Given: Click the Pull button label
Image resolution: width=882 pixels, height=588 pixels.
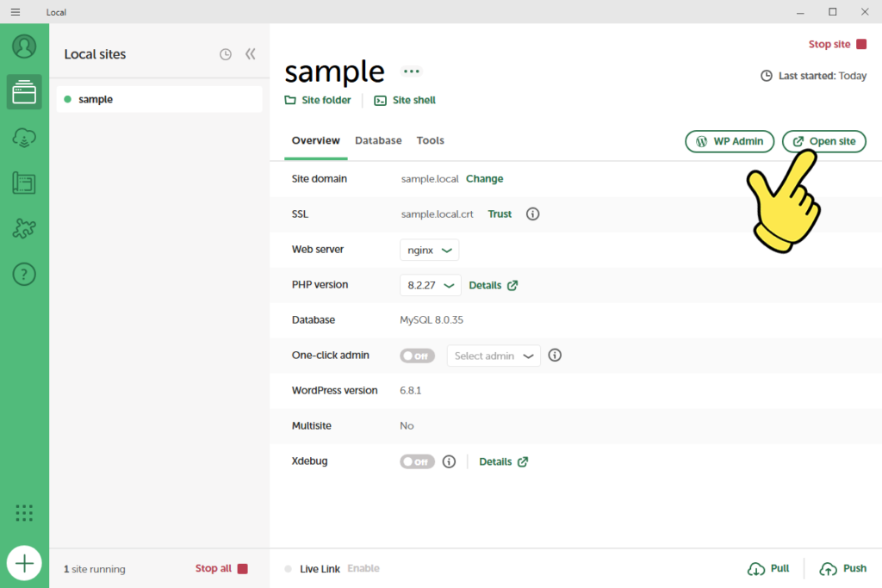Looking at the screenshot, I should (x=780, y=568).
